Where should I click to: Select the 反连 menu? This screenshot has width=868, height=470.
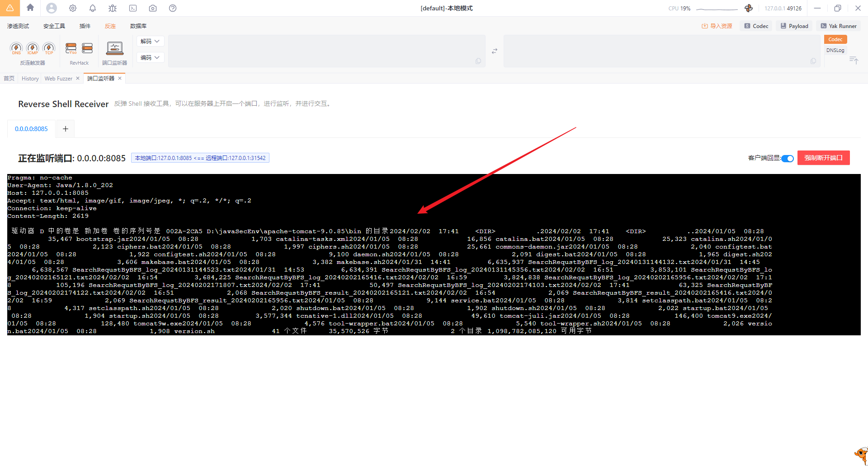tap(110, 26)
